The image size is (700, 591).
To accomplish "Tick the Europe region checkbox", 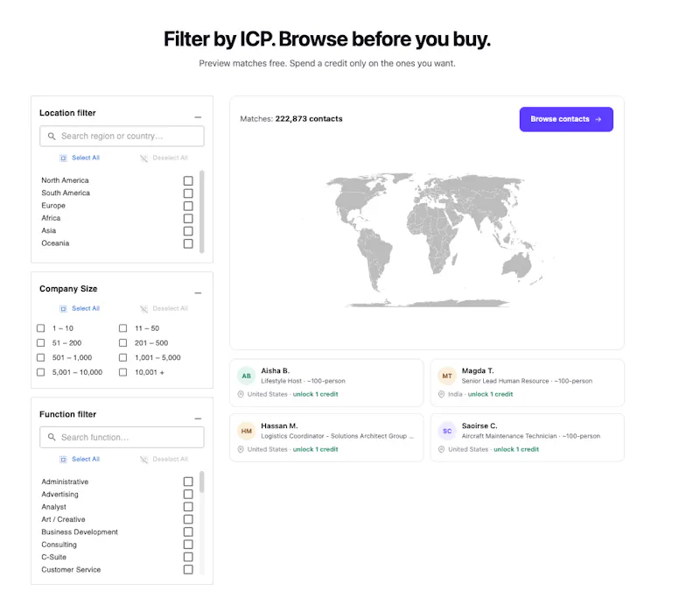I will click(188, 206).
